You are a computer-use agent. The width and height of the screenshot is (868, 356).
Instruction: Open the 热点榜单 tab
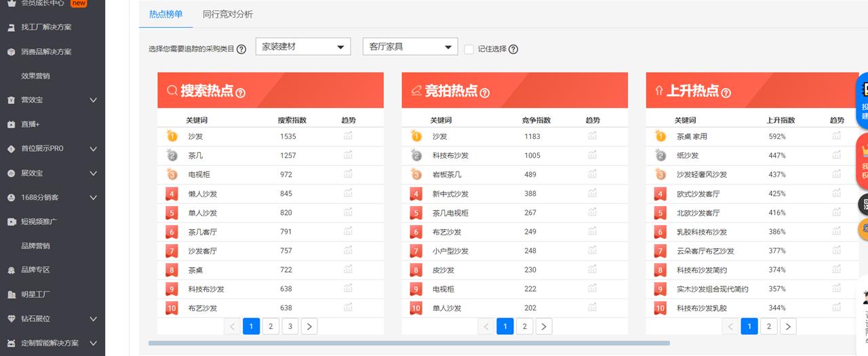point(166,14)
